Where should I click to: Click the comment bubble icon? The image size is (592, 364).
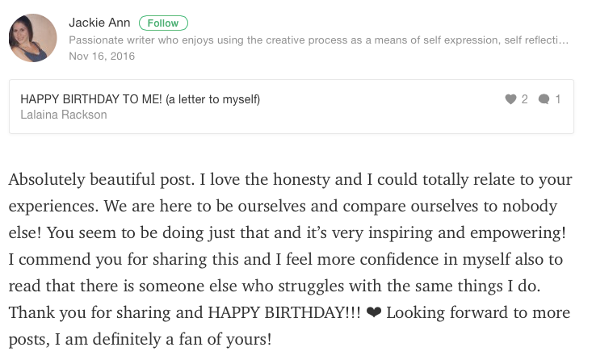coord(544,99)
